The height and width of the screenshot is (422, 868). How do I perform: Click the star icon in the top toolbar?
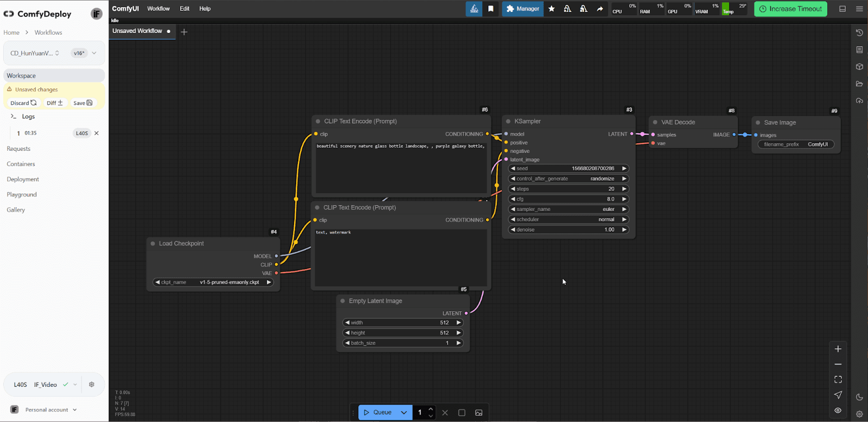(552, 9)
